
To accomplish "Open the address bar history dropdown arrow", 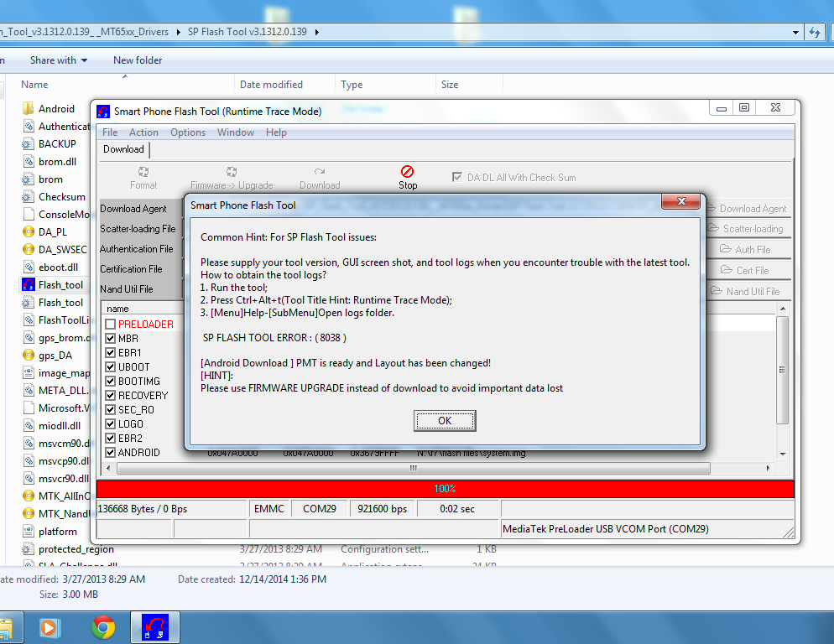I will click(795, 32).
